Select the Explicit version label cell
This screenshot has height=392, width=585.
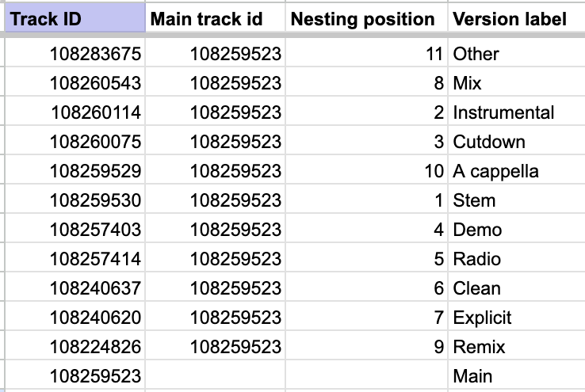[516, 316]
